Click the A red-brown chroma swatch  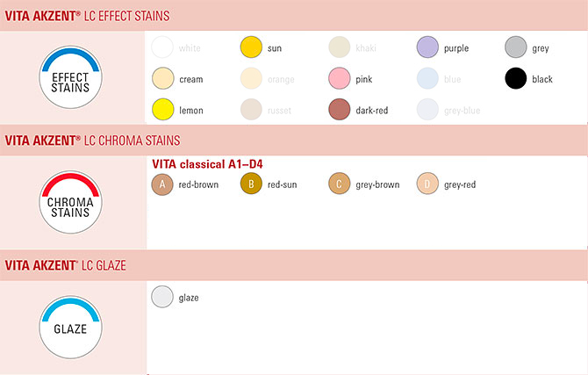click(162, 184)
